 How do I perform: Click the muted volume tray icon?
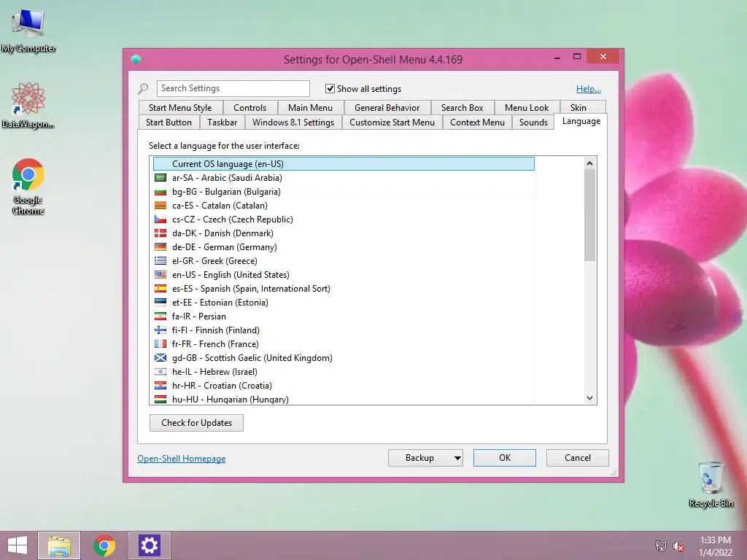[678, 546]
